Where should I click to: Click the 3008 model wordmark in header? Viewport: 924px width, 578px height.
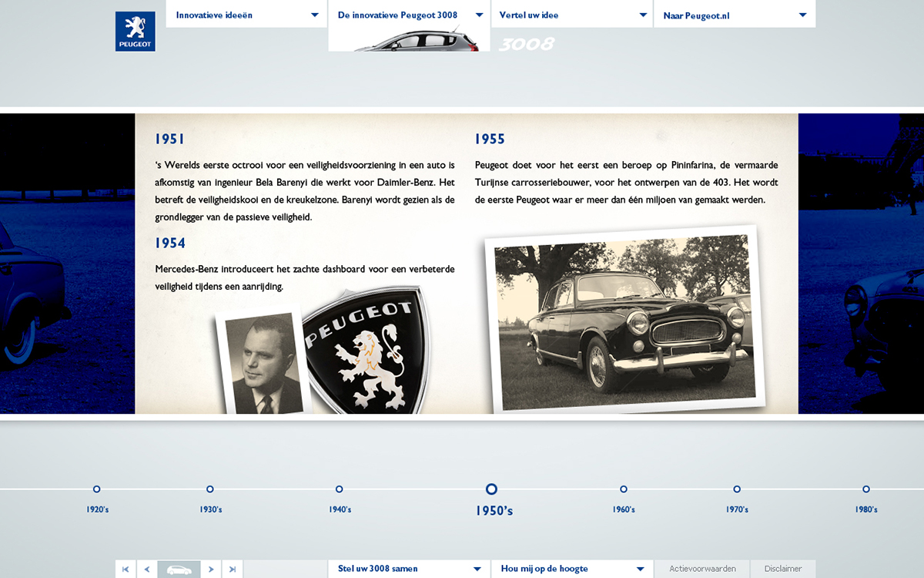(527, 44)
